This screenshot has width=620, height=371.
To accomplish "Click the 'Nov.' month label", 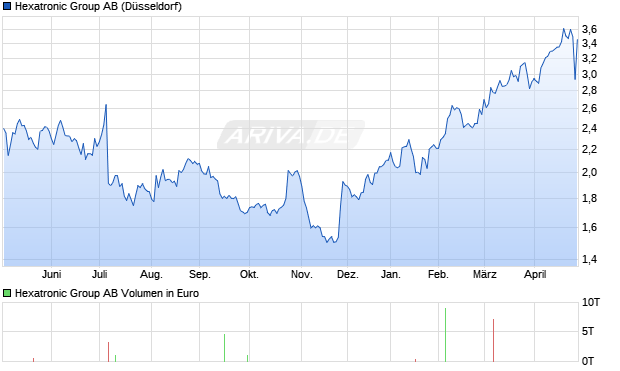I will pyautogui.click(x=302, y=274).
